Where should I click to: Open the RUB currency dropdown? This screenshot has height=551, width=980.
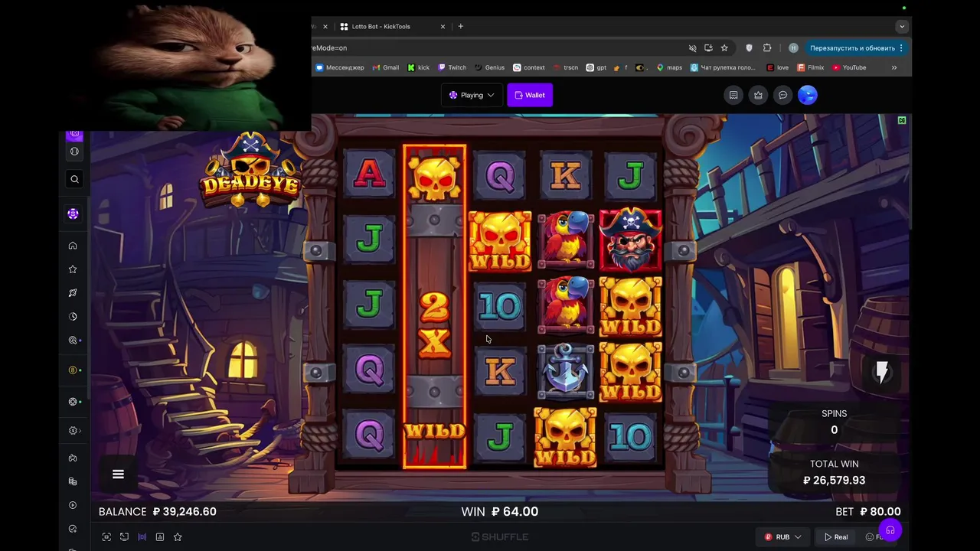coord(782,537)
